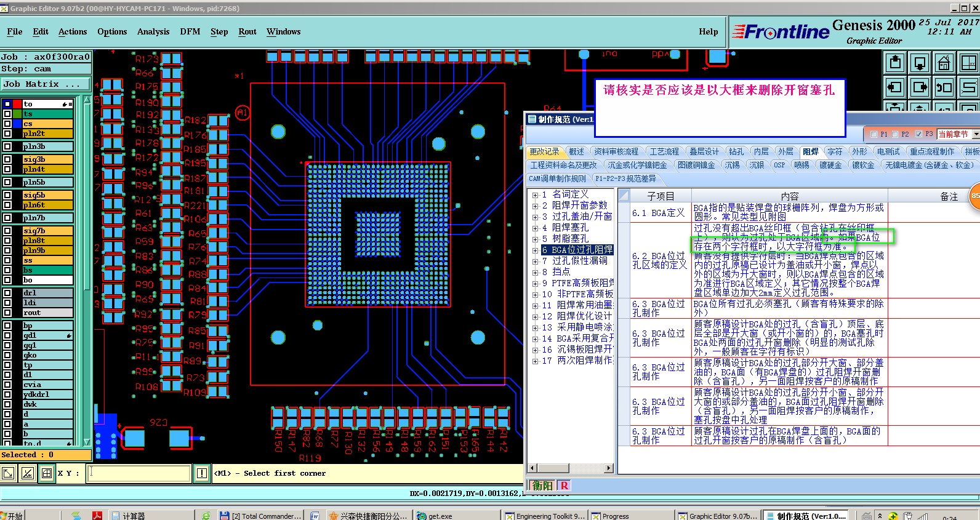Viewport: 980px width, 520px height.
Task: Check the P2 checkbox
Action: 896,134
